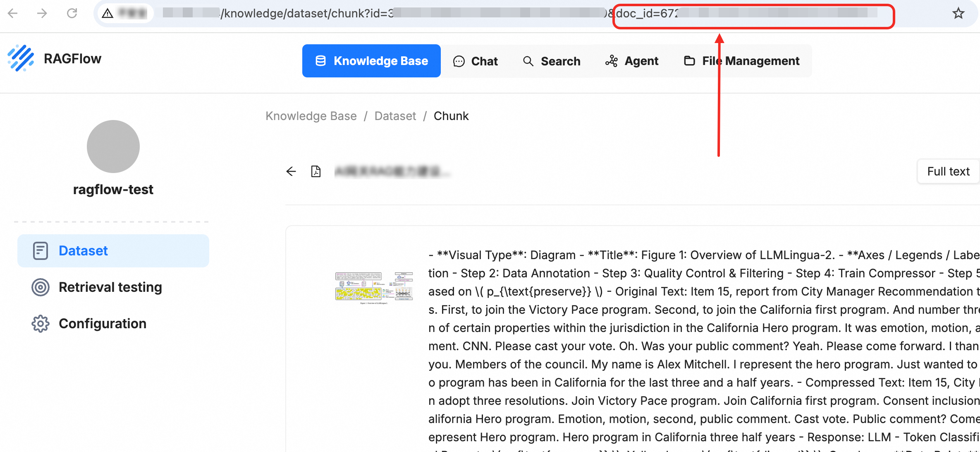Click the Search magnifier icon
980x452 pixels.
click(x=528, y=61)
